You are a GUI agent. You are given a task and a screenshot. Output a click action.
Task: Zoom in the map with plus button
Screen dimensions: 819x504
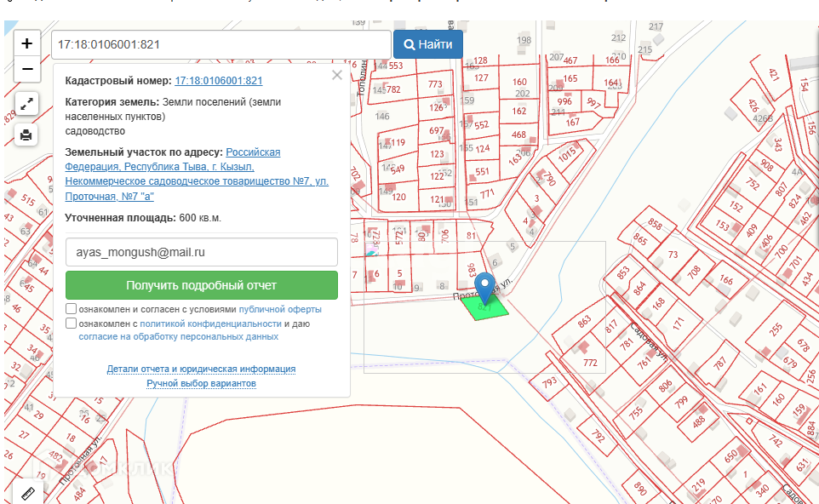(27, 43)
